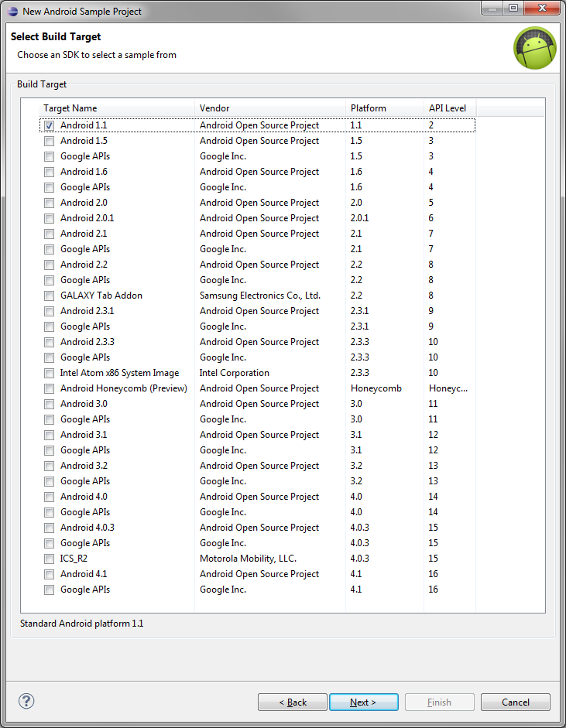Tick the Android 2.0.1 checkbox
The width and height of the screenshot is (566, 728).
(50, 218)
